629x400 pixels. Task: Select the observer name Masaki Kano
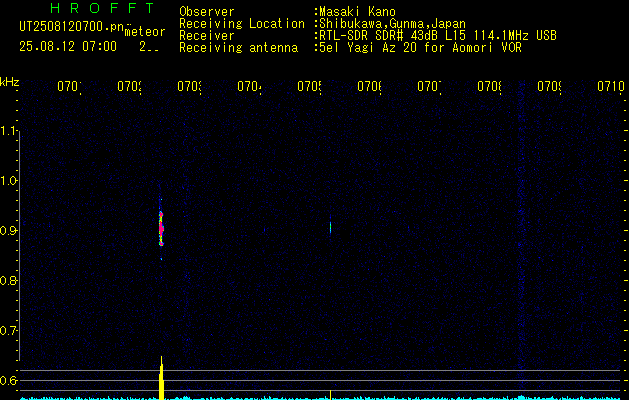pos(357,12)
